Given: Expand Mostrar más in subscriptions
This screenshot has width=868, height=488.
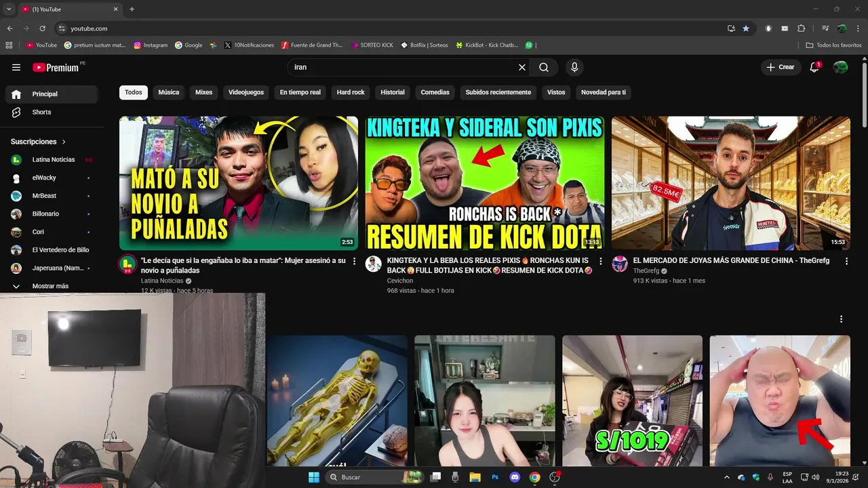Looking at the screenshot, I should [49, 286].
